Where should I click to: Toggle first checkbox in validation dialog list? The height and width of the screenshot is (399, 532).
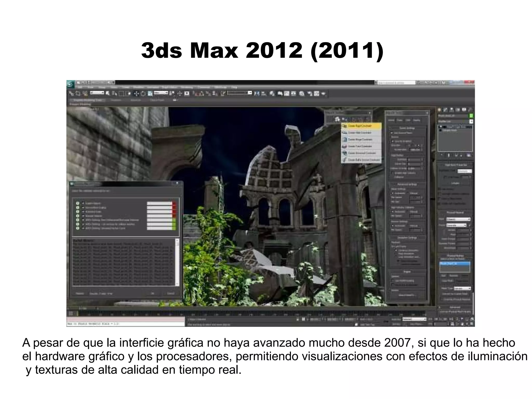[x=83, y=203]
